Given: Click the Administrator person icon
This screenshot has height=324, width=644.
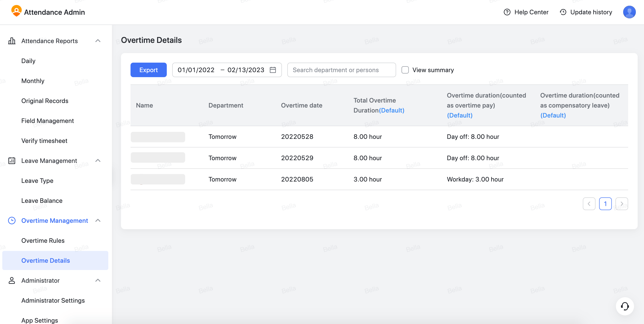Looking at the screenshot, I should (x=12, y=280).
